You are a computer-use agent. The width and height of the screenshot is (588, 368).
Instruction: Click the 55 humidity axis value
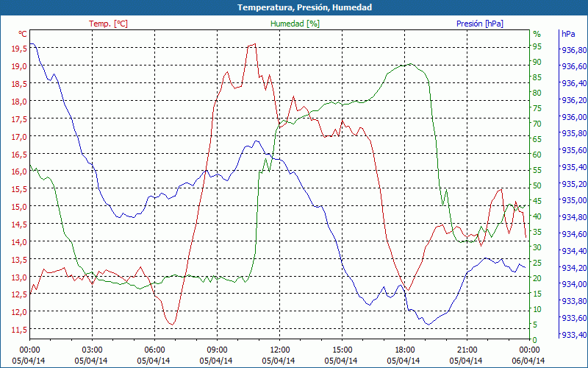(537, 170)
